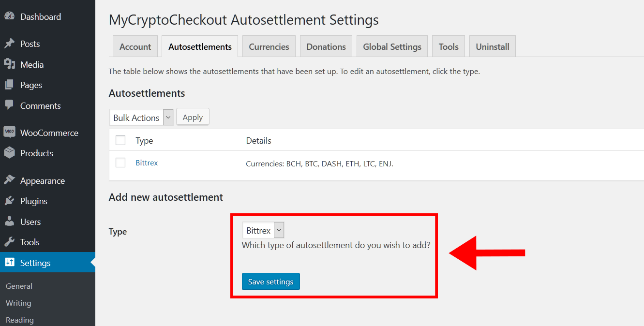This screenshot has height=326, width=644.
Task: Click the Details column header
Action: click(x=259, y=140)
